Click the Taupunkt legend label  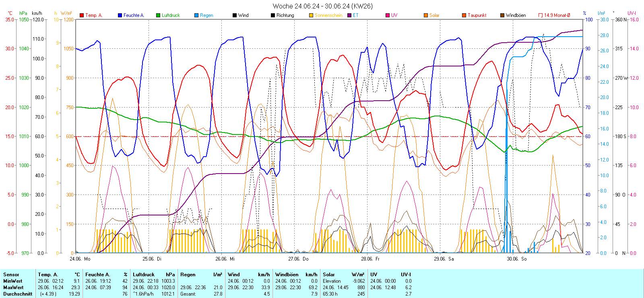477,15
